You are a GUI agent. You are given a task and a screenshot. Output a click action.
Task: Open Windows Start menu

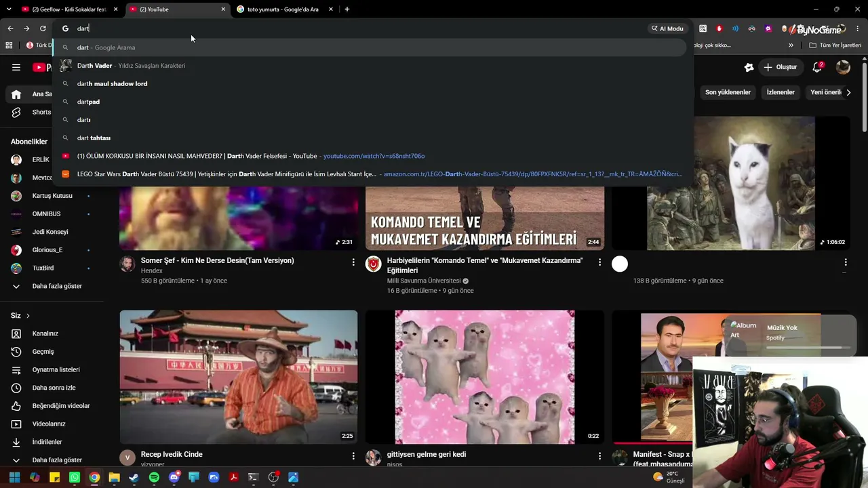[x=14, y=478]
